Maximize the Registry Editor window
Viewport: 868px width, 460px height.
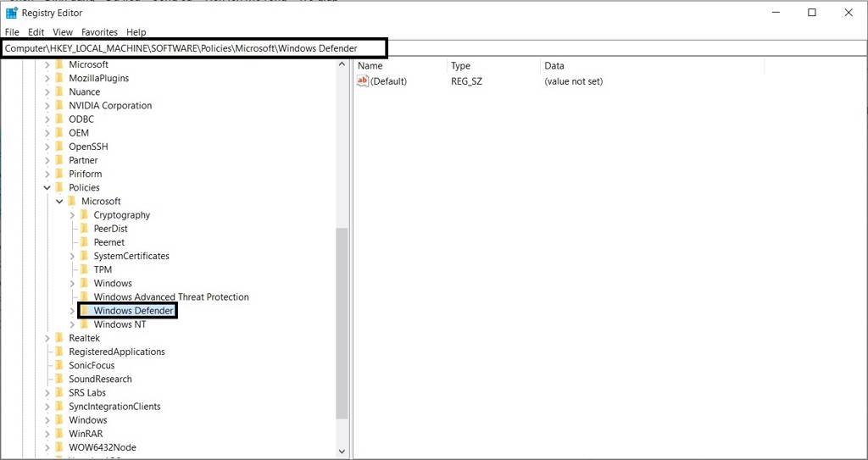tap(811, 13)
